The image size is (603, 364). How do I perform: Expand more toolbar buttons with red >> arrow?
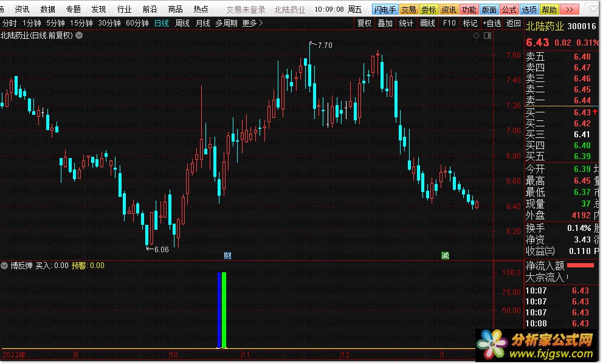click(x=570, y=10)
